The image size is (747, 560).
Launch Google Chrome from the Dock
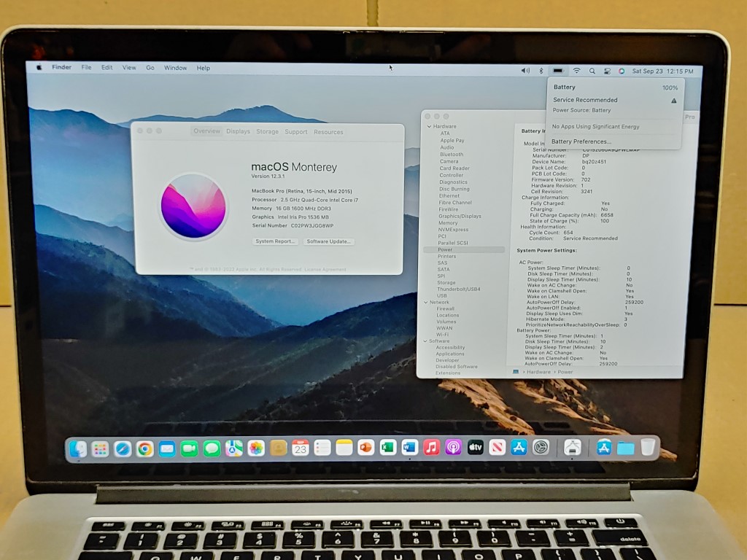[145, 448]
